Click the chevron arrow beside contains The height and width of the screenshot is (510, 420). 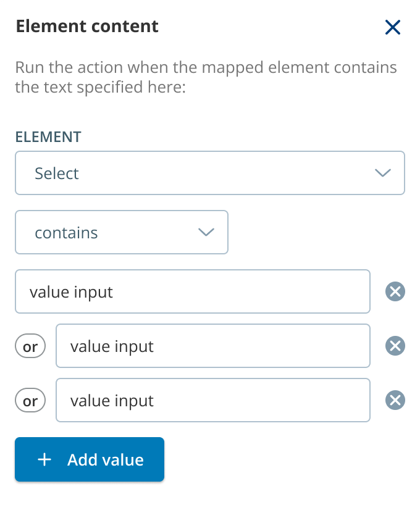tap(206, 232)
